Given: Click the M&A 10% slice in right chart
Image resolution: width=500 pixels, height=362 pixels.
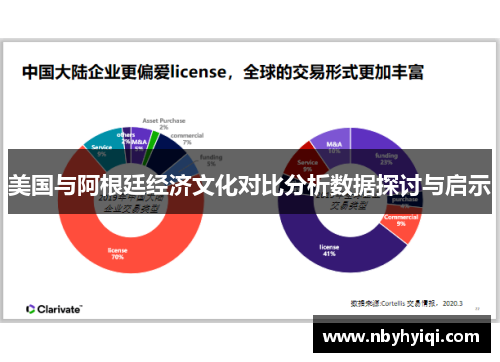Looking at the screenshot, I should 333,147.
